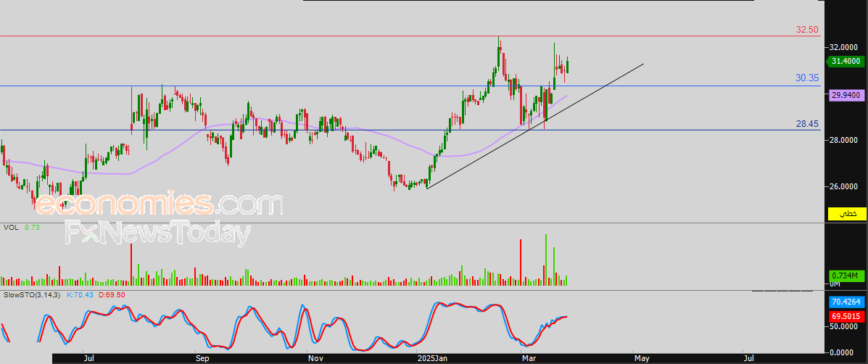This screenshot has height=364, width=868.
Task: Select the SlowSTO(3,14,3) indicator label
Action: click(x=31, y=295)
